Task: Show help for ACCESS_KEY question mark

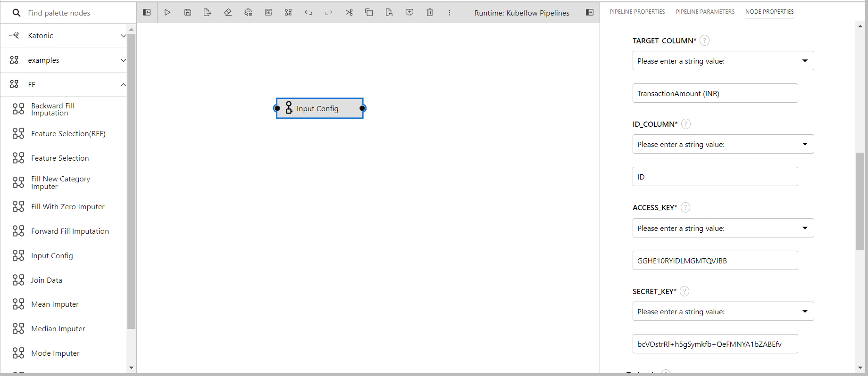Action: tap(685, 207)
